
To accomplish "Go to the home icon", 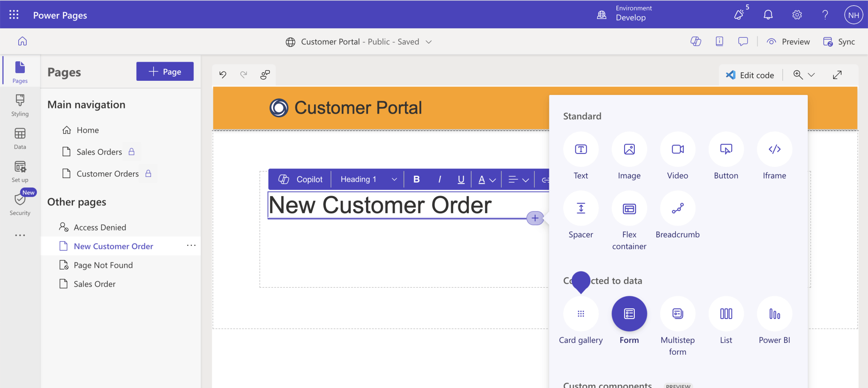I will 22,41.
